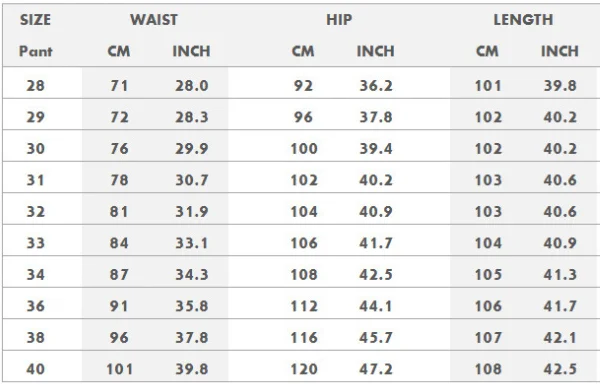Click the SIZE column header
Screen dimensions: 600x385
pyautogui.click(x=35, y=20)
